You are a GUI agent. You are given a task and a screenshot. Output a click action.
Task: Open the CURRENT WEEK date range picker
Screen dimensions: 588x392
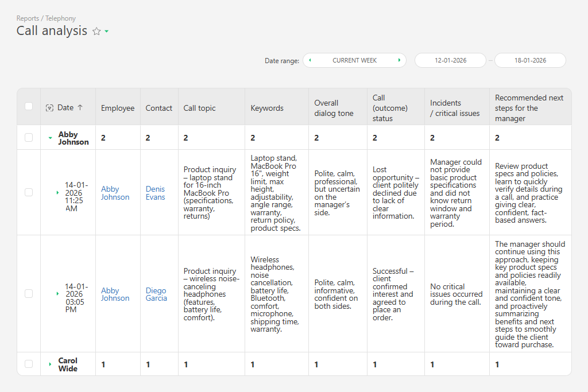[354, 60]
